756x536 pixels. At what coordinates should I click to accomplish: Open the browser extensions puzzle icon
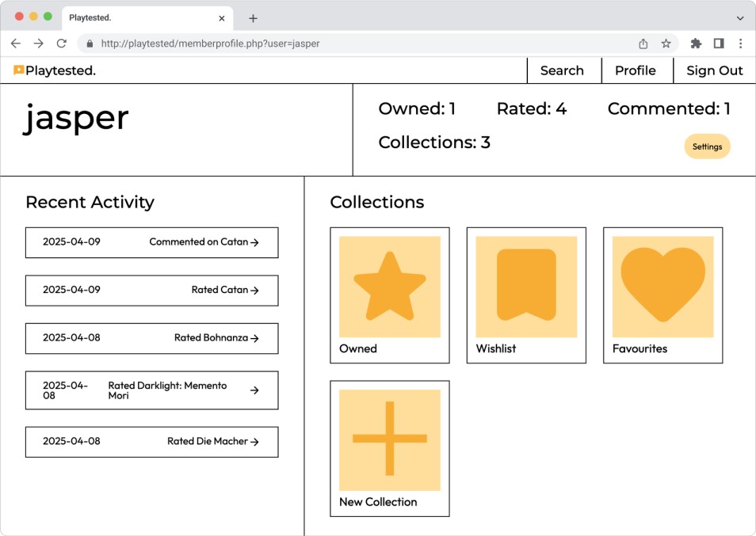696,44
